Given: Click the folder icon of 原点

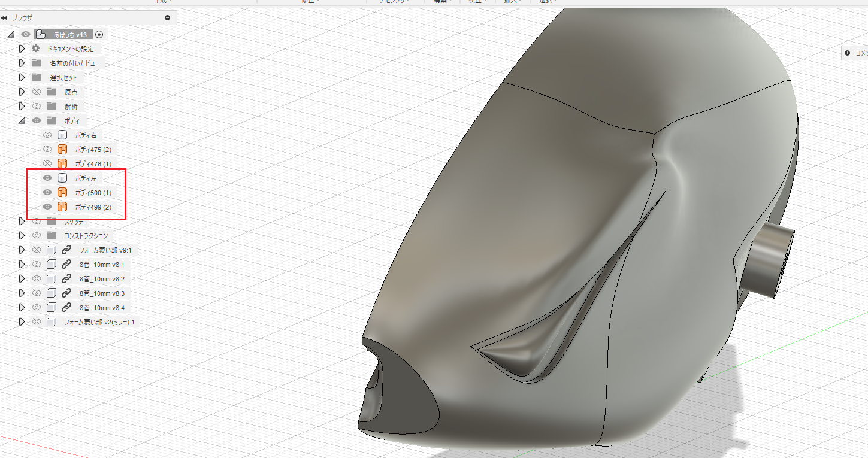Looking at the screenshot, I should (51, 92).
